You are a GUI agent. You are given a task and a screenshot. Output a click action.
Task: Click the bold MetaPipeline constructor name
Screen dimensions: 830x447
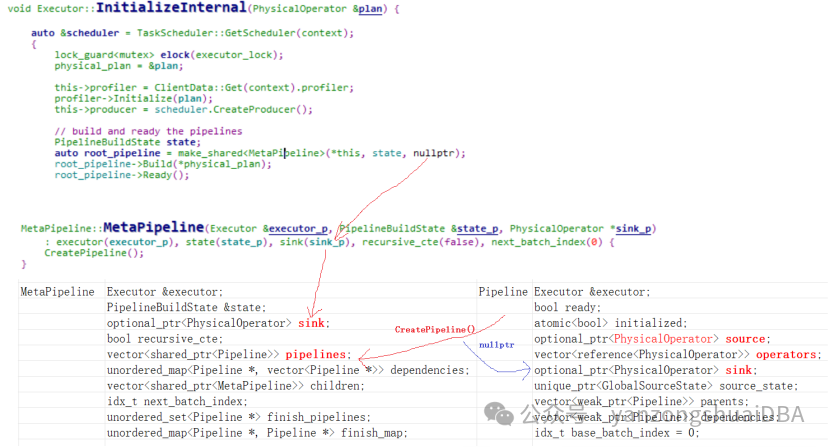[154, 228]
